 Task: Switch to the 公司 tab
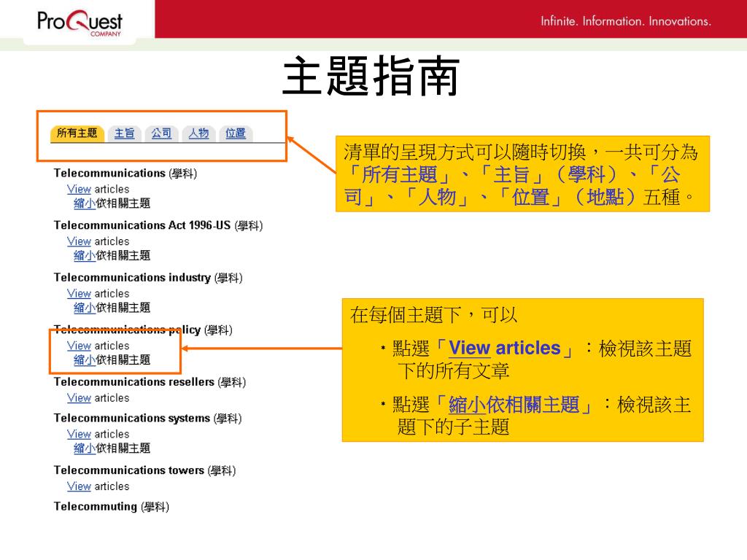161,133
